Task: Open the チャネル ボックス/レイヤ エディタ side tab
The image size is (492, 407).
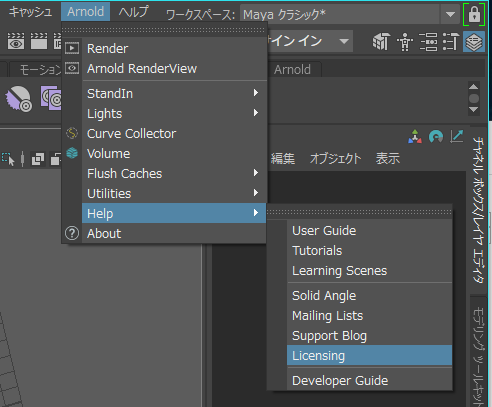Action: tap(478, 210)
